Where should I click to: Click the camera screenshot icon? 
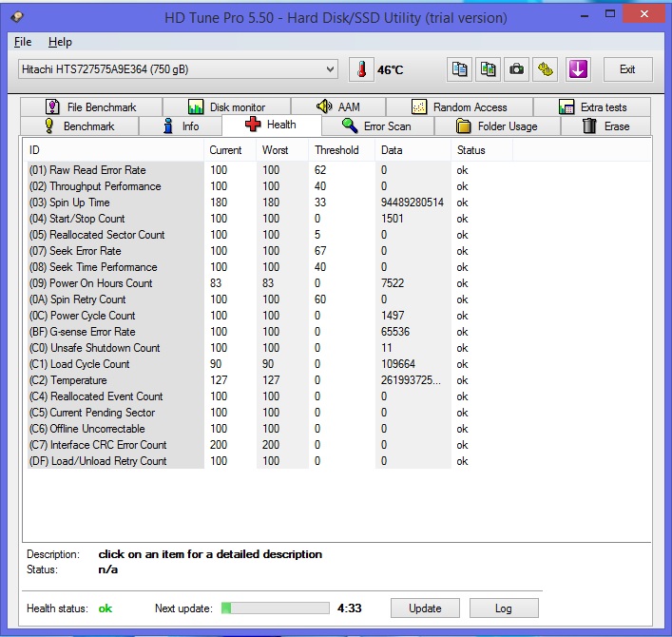516,69
